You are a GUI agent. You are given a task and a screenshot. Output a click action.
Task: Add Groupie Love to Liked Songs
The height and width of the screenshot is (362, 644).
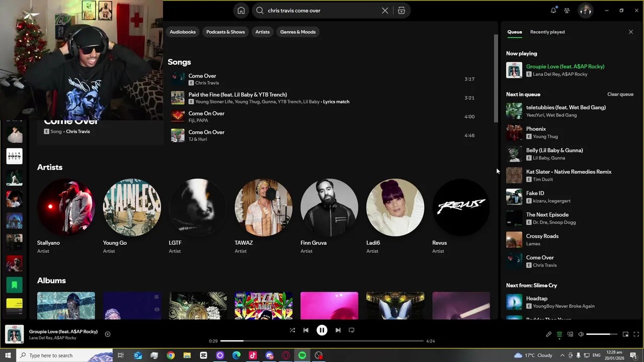tap(108, 334)
